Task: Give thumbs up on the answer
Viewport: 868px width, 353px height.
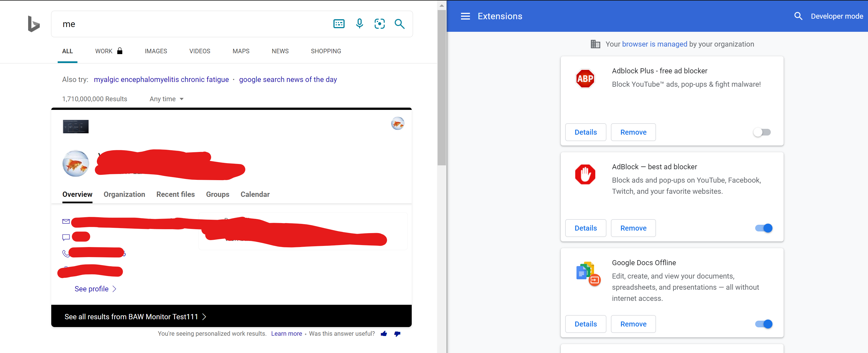Action: pos(384,334)
